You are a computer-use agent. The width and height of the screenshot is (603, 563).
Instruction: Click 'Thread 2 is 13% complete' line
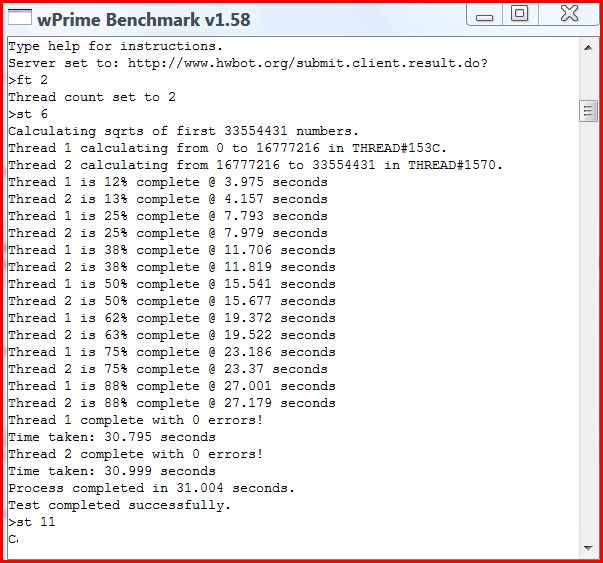click(168, 199)
